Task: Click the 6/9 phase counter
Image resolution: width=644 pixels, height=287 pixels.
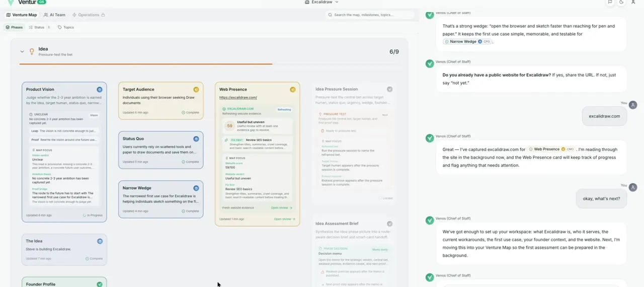Action: click(394, 52)
